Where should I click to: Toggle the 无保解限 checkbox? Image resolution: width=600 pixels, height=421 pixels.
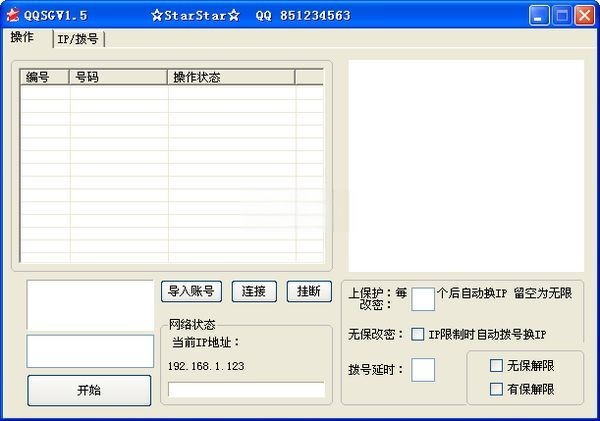pyautogui.click(x=496, y=366)
